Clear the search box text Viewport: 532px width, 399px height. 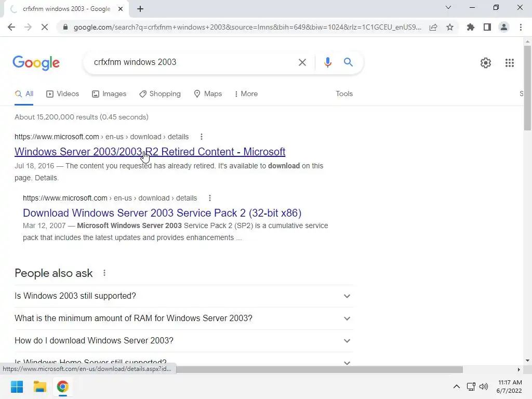pyautogui.click(x=302, y=62)
